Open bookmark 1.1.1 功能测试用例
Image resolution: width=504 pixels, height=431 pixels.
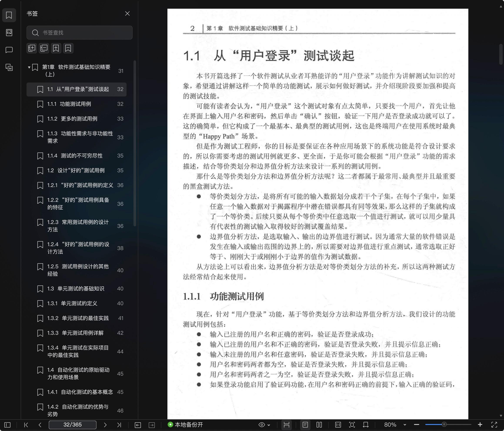[76, 104]
